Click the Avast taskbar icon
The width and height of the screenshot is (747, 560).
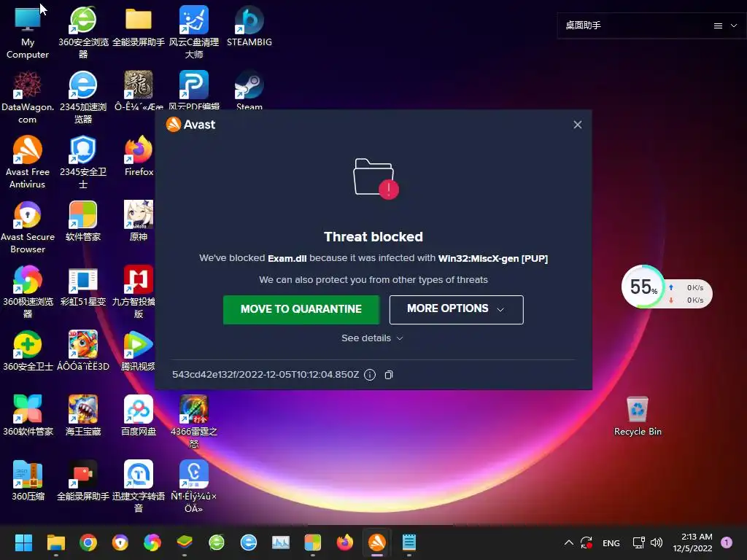pos(377,542)
